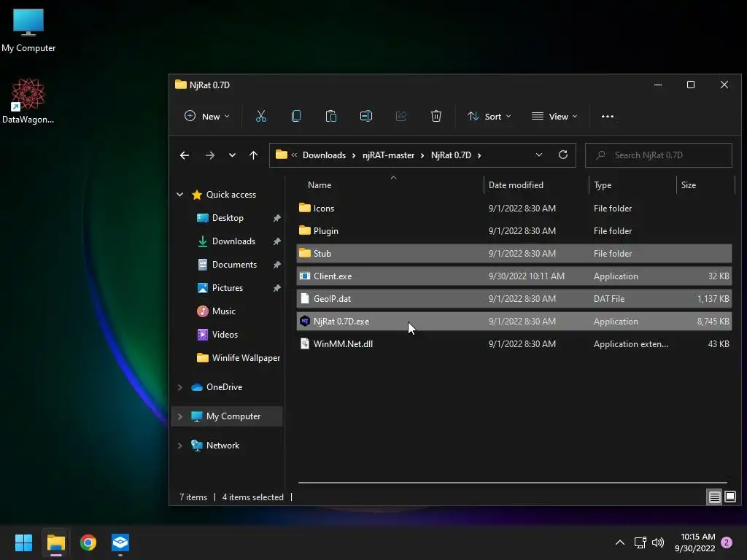
Task: Open Videos in navigation pane
Action: [x=225, y=334]
